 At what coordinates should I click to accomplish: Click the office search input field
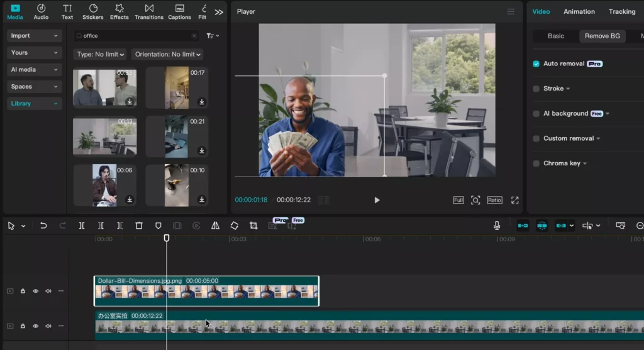click(x=136, y=36)
